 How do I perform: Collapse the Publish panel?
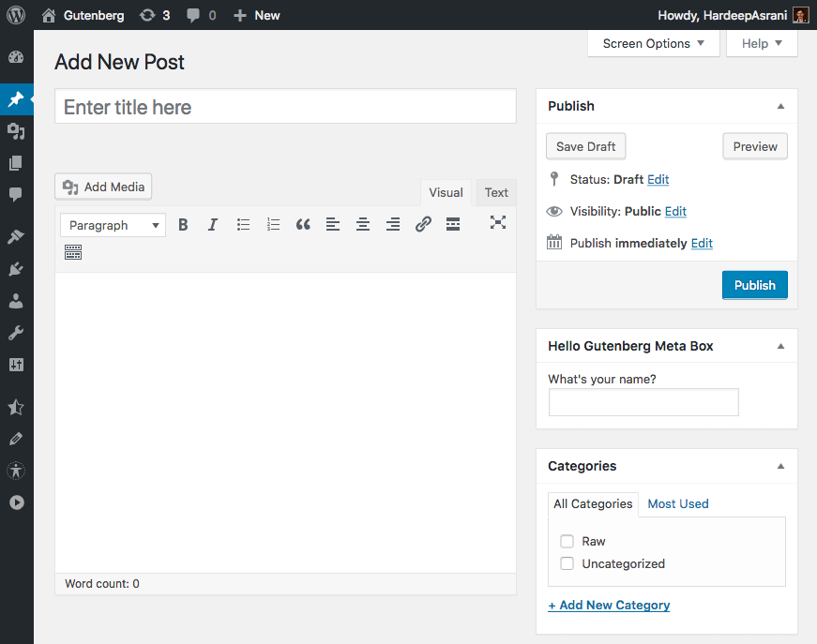pos(780,106)
